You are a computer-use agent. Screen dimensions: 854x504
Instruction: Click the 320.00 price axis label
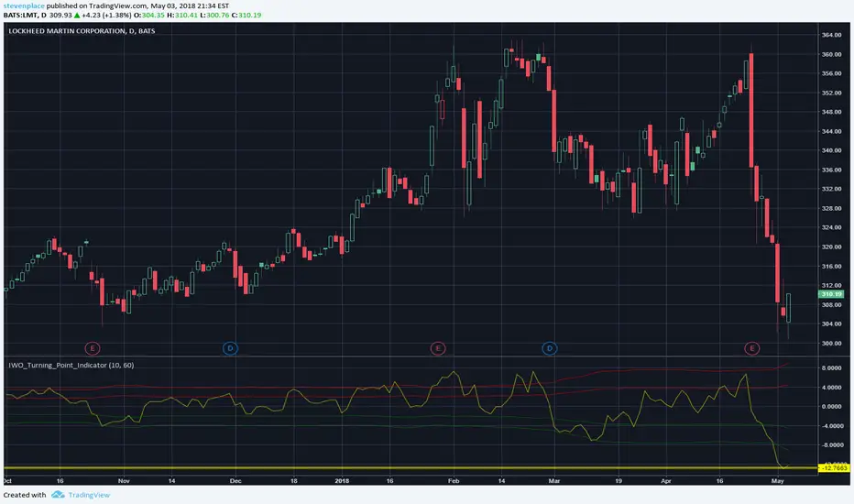click(831, 247)
